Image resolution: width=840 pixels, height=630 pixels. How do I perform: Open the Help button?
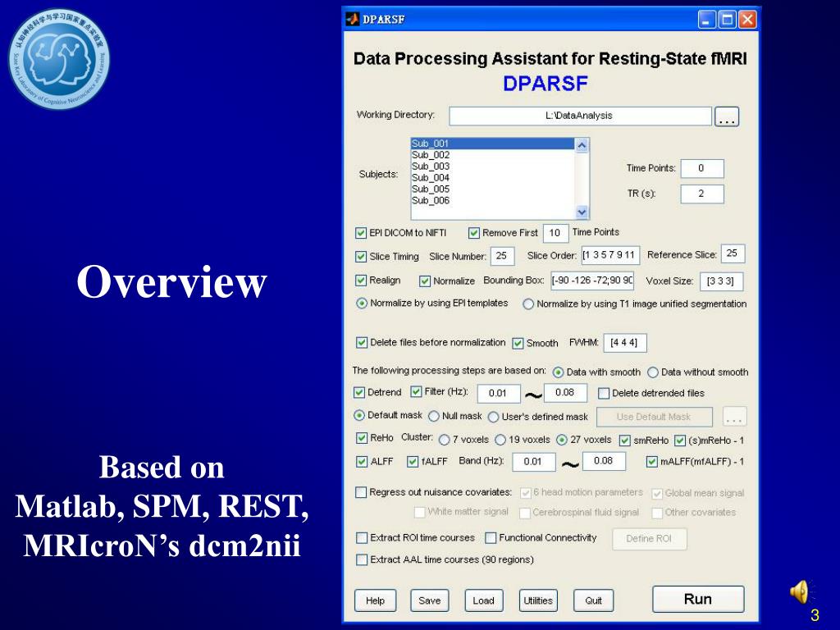[x=376, y=600]
